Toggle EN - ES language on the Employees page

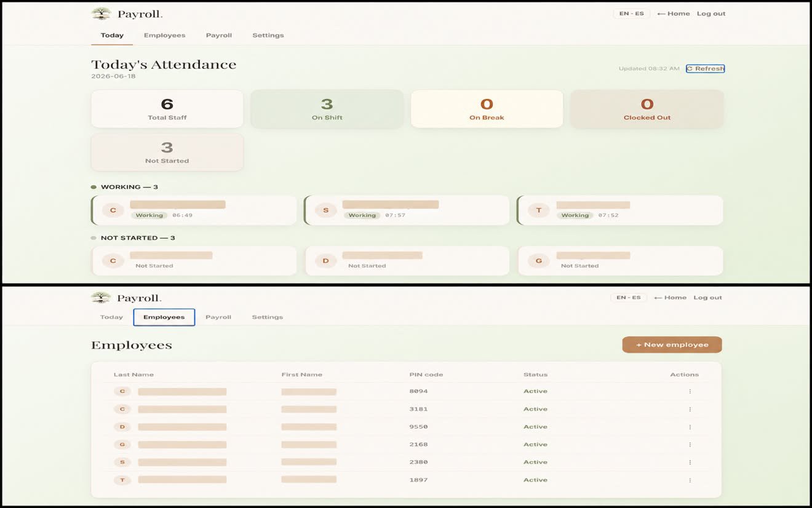pos(628,298)
